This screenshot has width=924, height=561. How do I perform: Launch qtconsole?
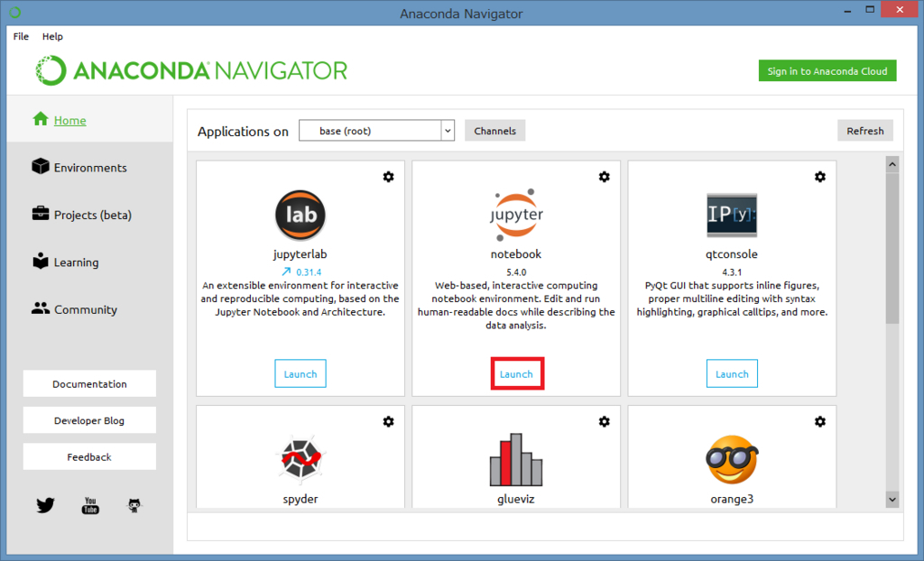pyautogui.click(x=732, y=373)
